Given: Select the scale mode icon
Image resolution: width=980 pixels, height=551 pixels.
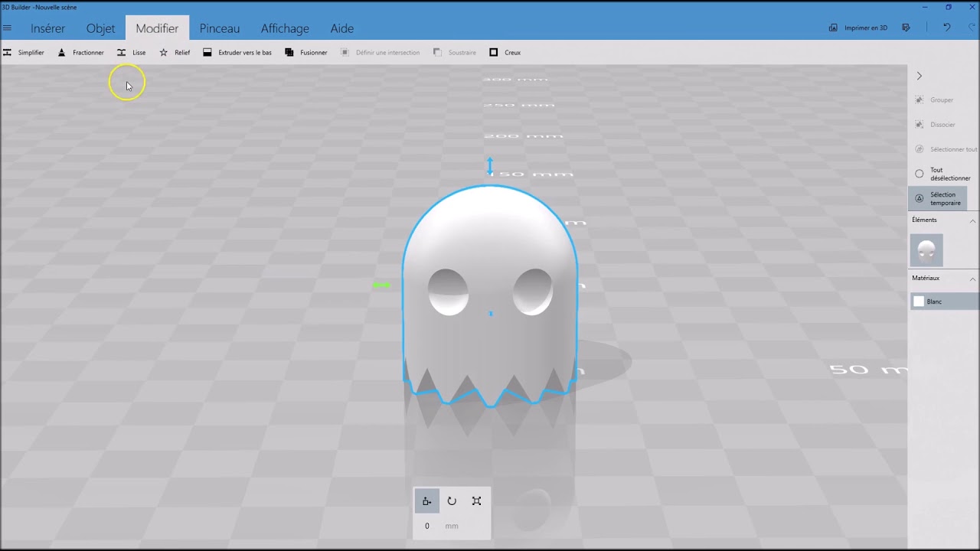Looking at the screenshot, I should click(x=476, y=501).
